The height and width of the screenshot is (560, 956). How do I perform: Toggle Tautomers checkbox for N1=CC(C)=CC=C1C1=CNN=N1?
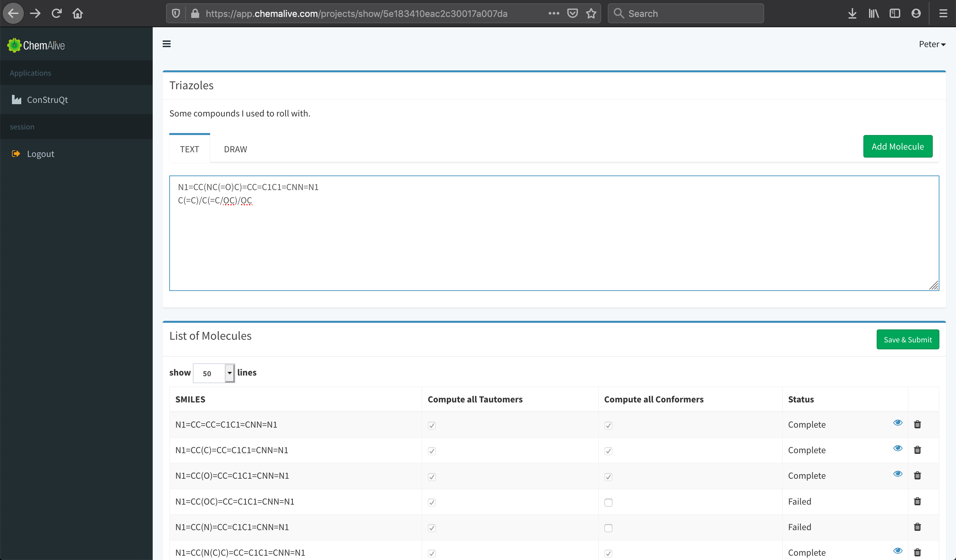[432, 451]
